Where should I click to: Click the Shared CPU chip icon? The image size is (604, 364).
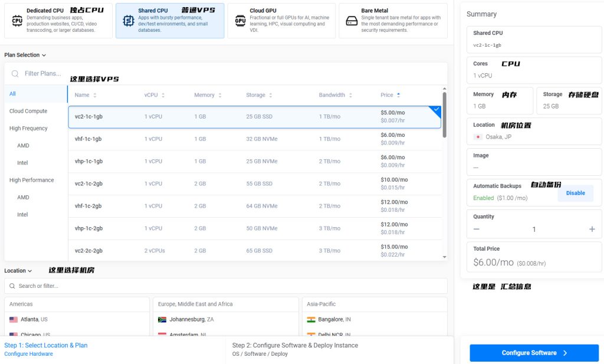[x=128, y=21]
